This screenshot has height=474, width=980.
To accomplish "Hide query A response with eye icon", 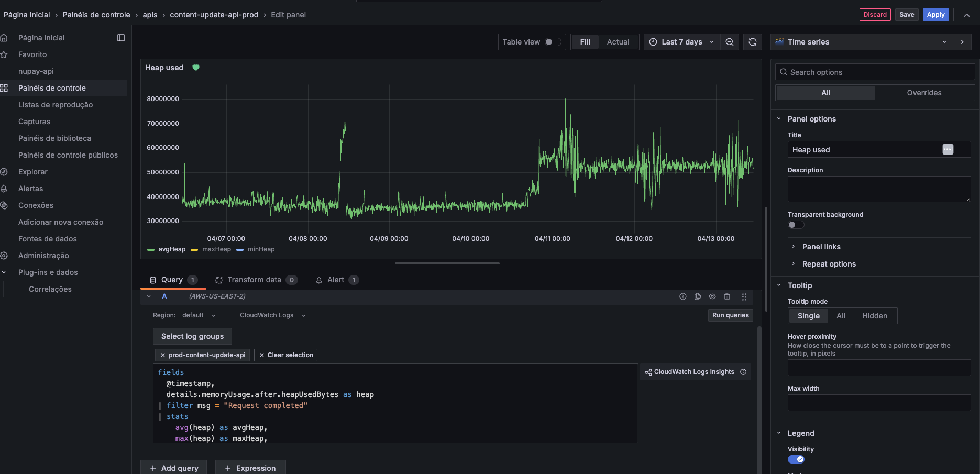I will [712, 296].
